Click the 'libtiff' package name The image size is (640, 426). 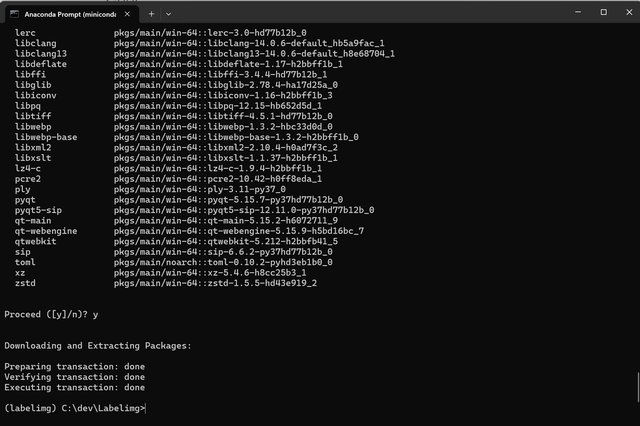pyautogui.click(x=33, y=116)
